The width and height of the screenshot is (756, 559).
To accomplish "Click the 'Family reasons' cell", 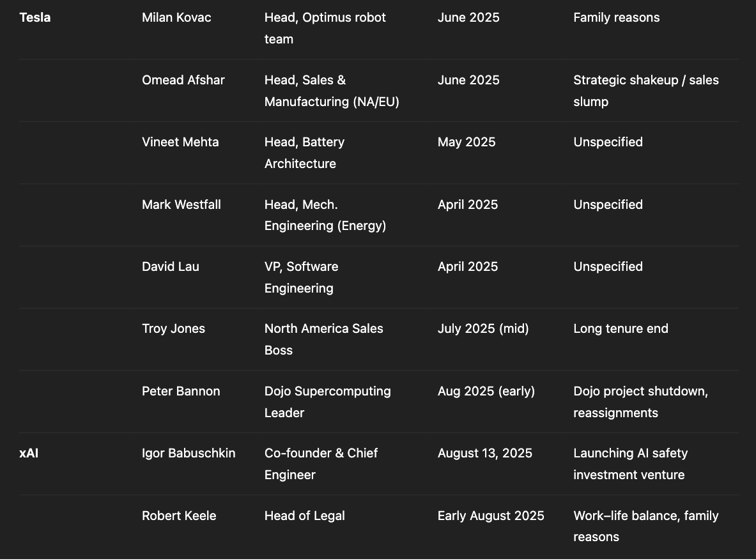I will pyautogui.click(x=617, y=17).
